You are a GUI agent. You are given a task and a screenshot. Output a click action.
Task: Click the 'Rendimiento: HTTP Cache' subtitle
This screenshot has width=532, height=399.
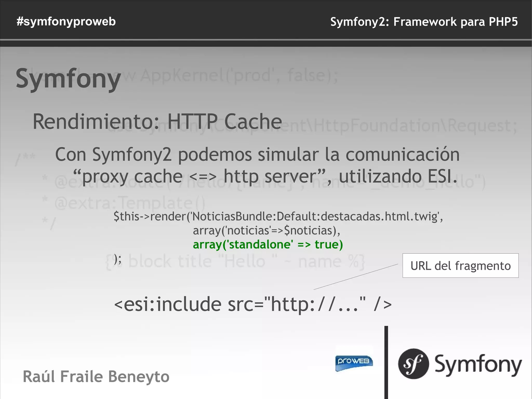[x=157, y=121]
